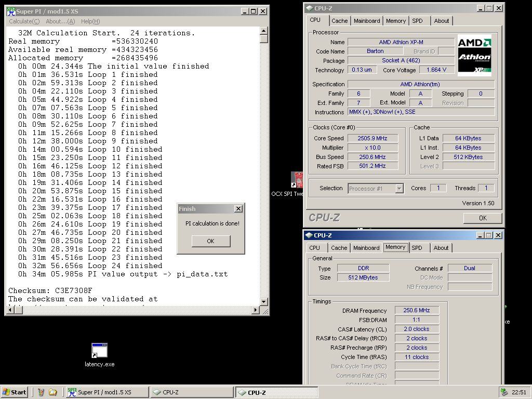Image resolution: width=532 pixels, height=399 pixels.
Task: Activate the second CPU-Z taskbar button
Action: (277, 392)
